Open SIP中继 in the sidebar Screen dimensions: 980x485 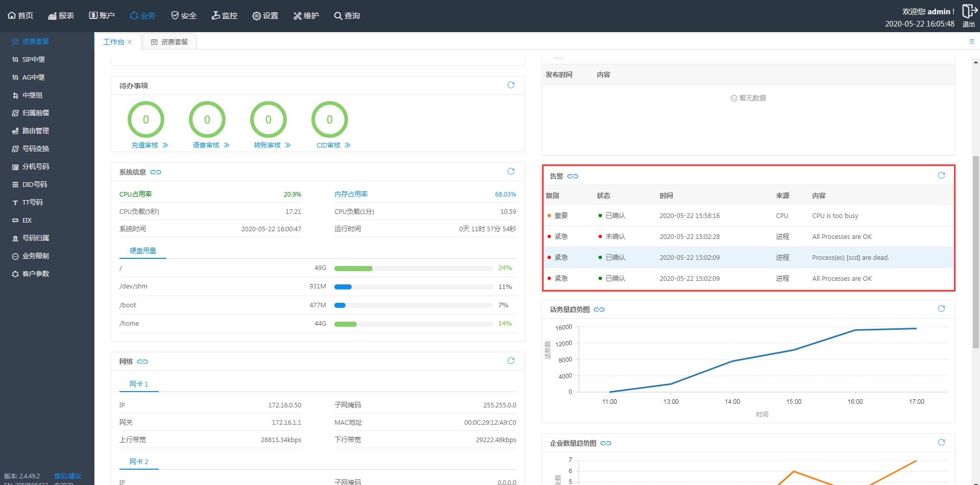[x=34, y=60]
